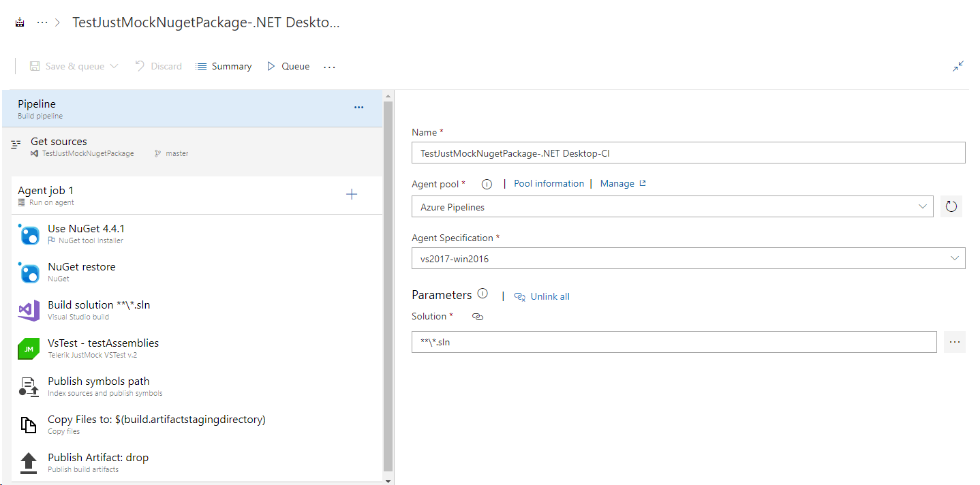Click the external link icon beside Manage
This screenshot has height=485, width=980.
coord(642,183)
